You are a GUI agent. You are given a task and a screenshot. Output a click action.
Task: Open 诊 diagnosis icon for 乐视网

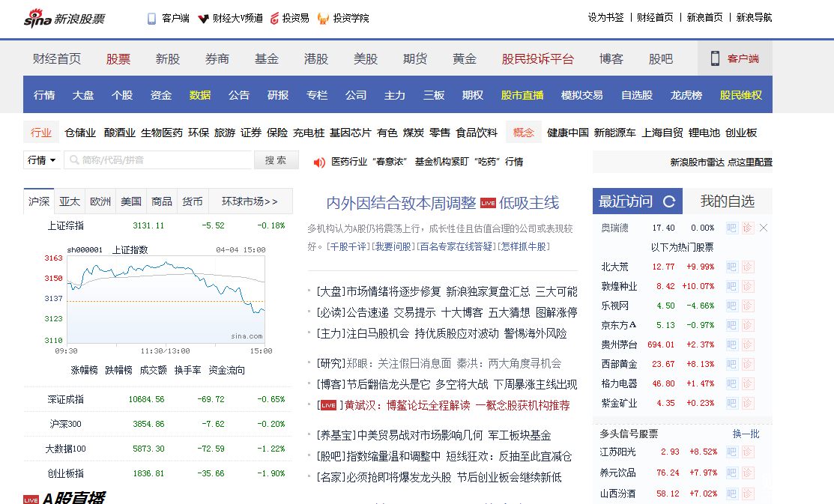(x=747, y=306)
